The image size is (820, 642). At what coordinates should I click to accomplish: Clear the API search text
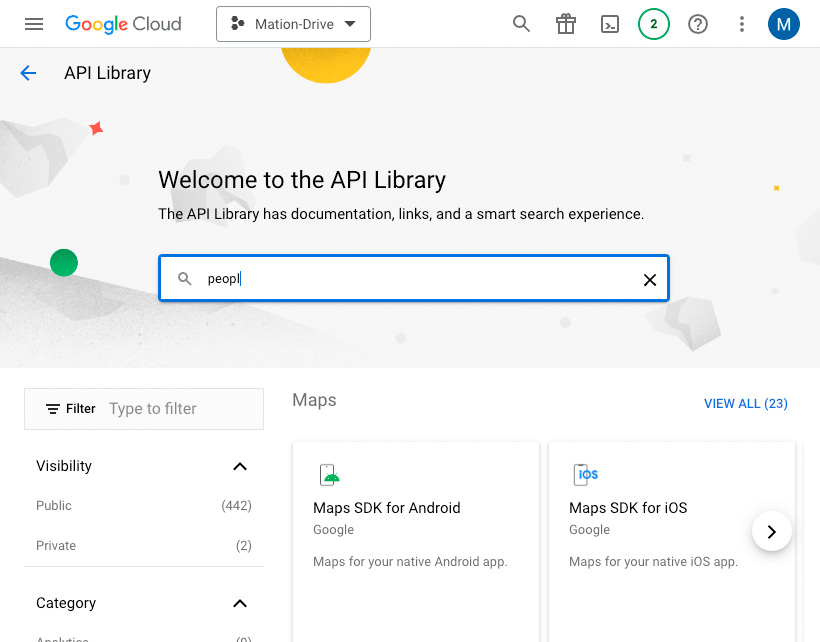pos(650,280)
